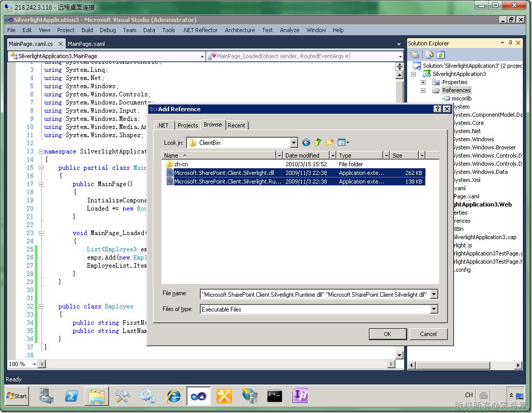Screen dimensions: 532x413
Task: Launch Internet Explorer from the taskbar
Action: coord(173,396)
